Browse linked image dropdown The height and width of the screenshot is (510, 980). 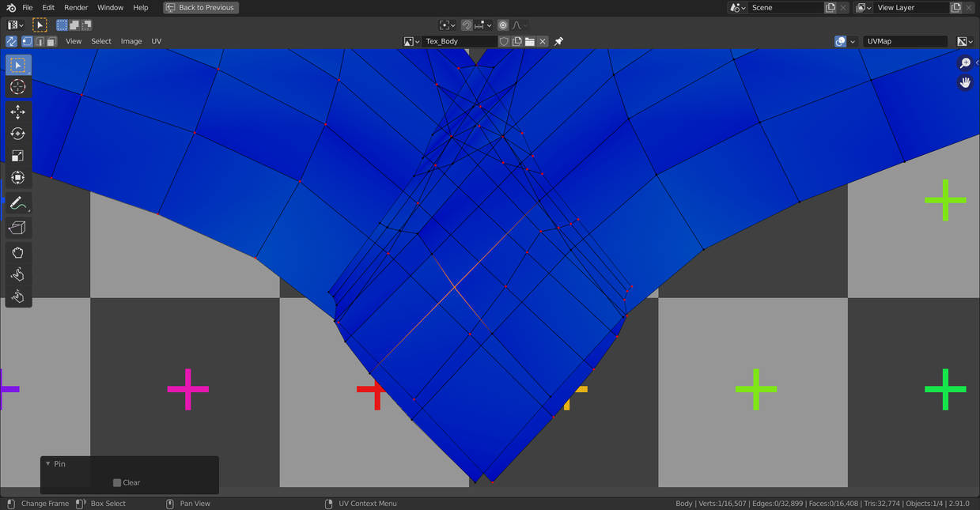[x=411, y=41]
